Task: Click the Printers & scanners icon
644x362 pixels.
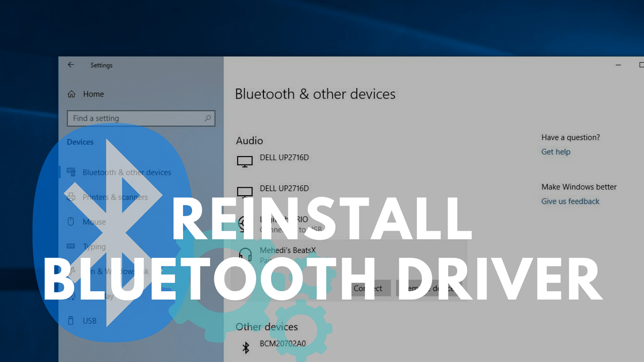Action: point(70,197)
